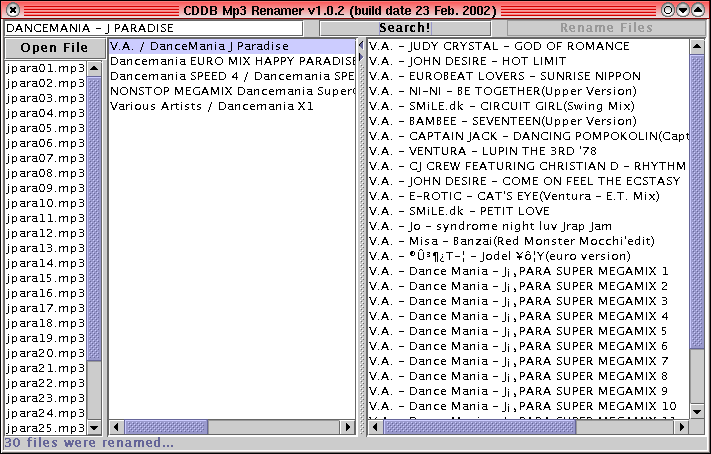Click title bar circle iconify button

tap(667, 10)
